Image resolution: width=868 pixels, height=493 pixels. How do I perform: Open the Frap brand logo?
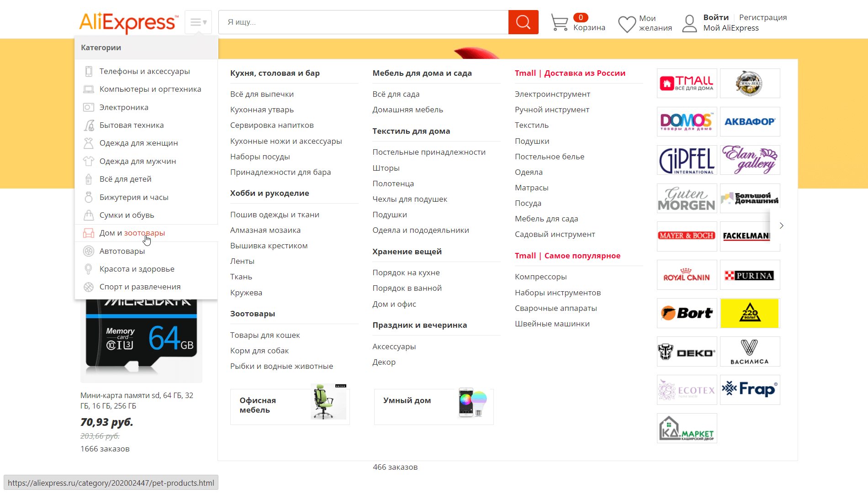750,390
